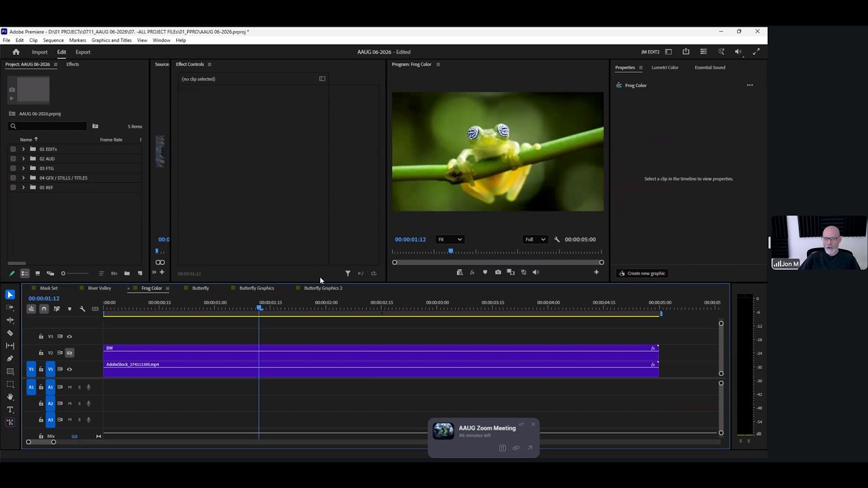The height and width of the screenshot is (488, 868).
Task: Toggle Linked Selection in timeline
Action: [57, 309]
